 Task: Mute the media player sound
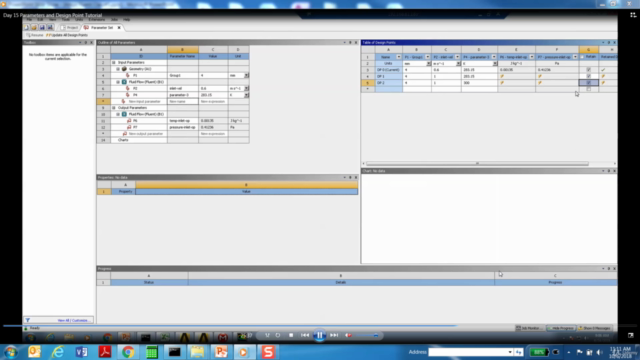(x=348, y=335)
